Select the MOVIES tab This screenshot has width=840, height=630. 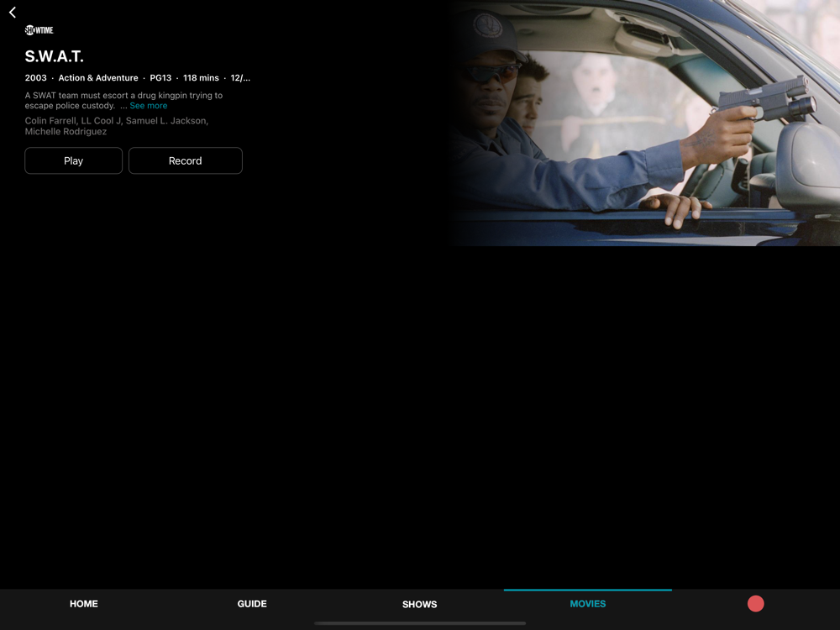coord(588,604)
